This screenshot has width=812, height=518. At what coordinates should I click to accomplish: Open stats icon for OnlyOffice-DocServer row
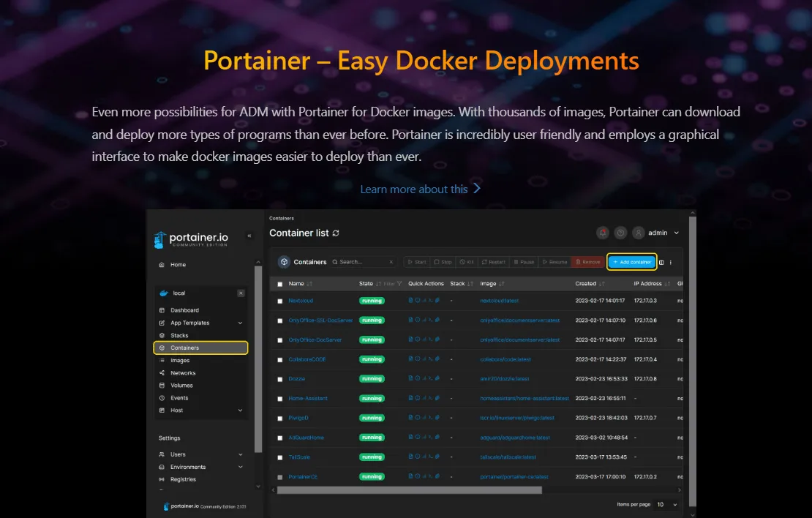424,339
